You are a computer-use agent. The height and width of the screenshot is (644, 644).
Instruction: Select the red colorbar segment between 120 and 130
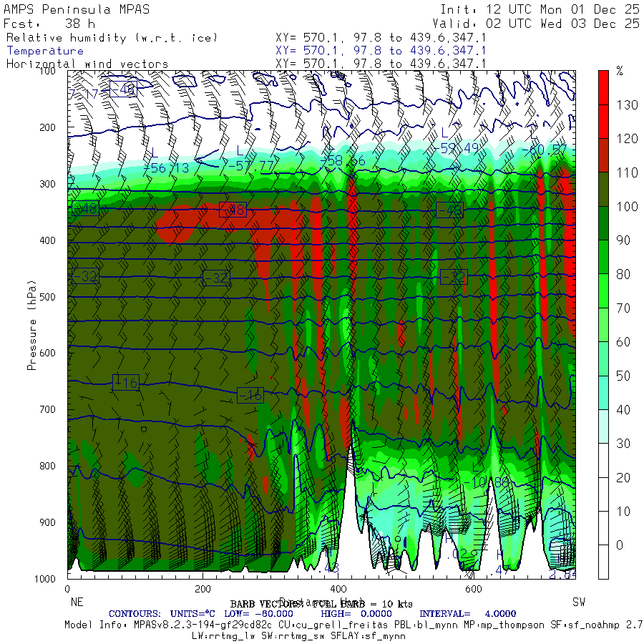tap(603, 122)
